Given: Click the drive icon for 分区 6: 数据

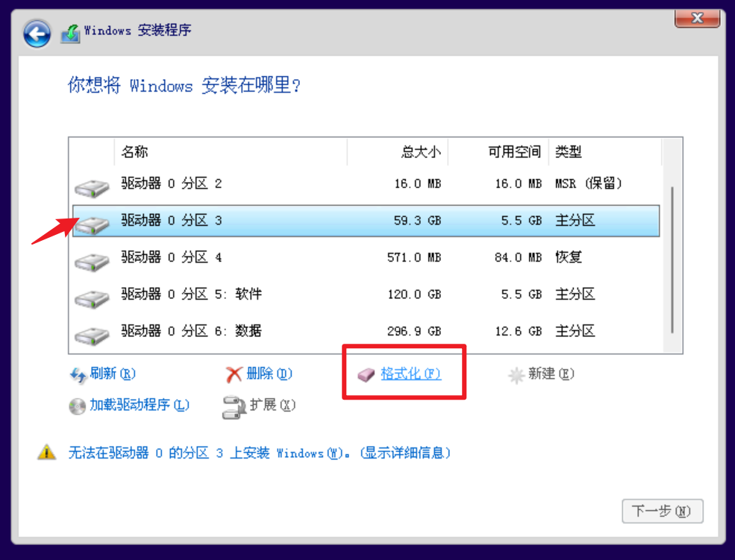Looking at the screenshot, I should [92, 336].
